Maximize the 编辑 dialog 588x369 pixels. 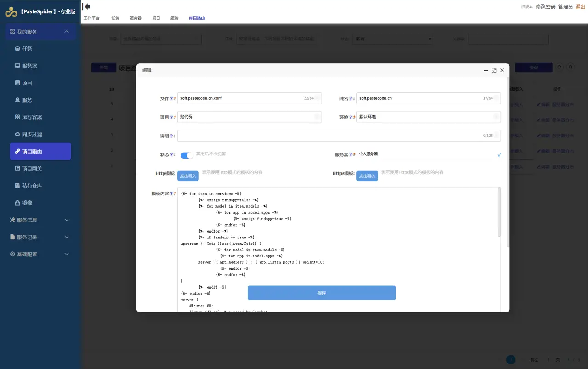point(494,70)
